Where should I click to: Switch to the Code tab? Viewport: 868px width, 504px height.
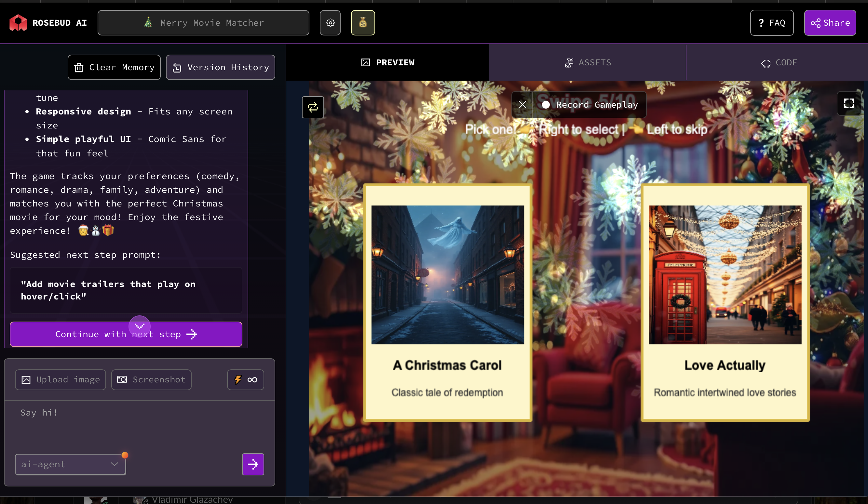tap(779, 62)
